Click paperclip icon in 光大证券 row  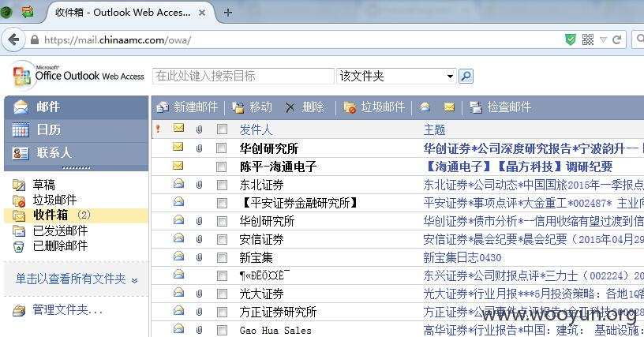point(199,294)
